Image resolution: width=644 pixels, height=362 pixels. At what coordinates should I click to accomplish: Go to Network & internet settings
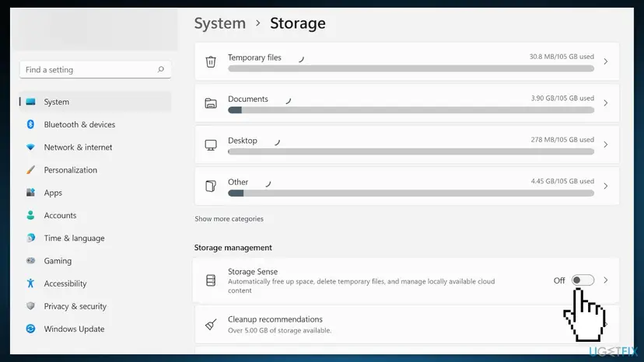[x=96, y=147]
